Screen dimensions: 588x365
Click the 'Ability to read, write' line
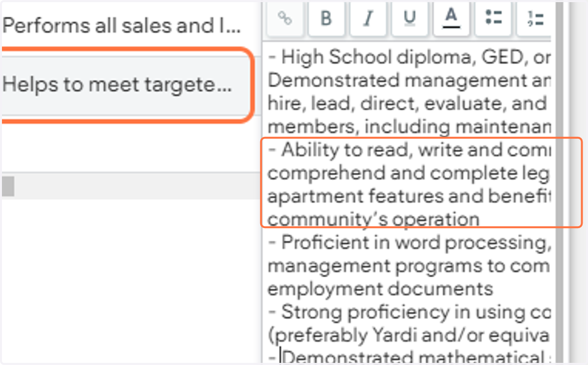(x=409, y=150)
